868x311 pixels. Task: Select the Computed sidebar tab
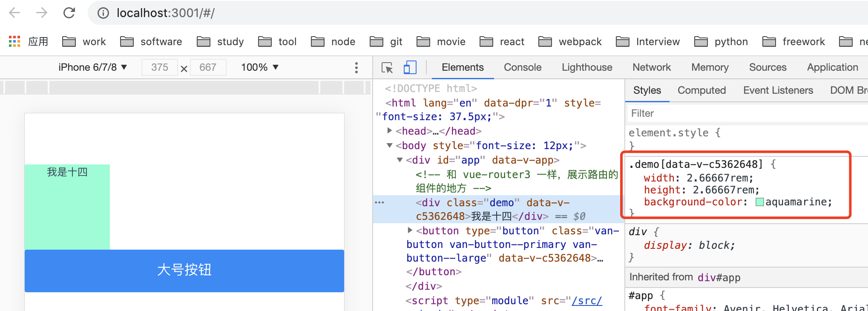coord(701,90)
